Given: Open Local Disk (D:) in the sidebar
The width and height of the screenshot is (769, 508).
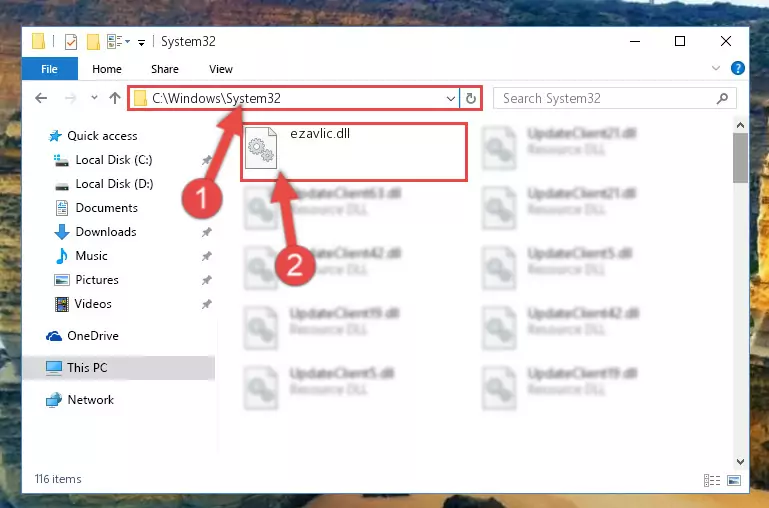Looking at the screenshot, I should point(103,184).
